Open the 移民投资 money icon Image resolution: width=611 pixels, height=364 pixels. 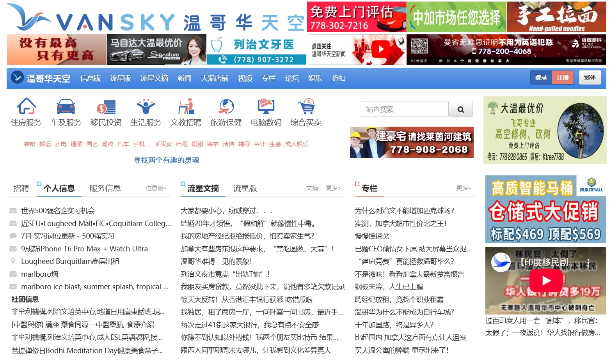[x=106, y=106]
